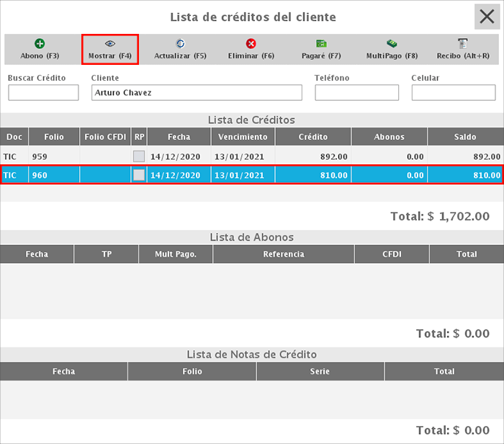The height and width of the screenshot is (444, 504).
Task: Click the RP column header
Action: pos(139,137)
